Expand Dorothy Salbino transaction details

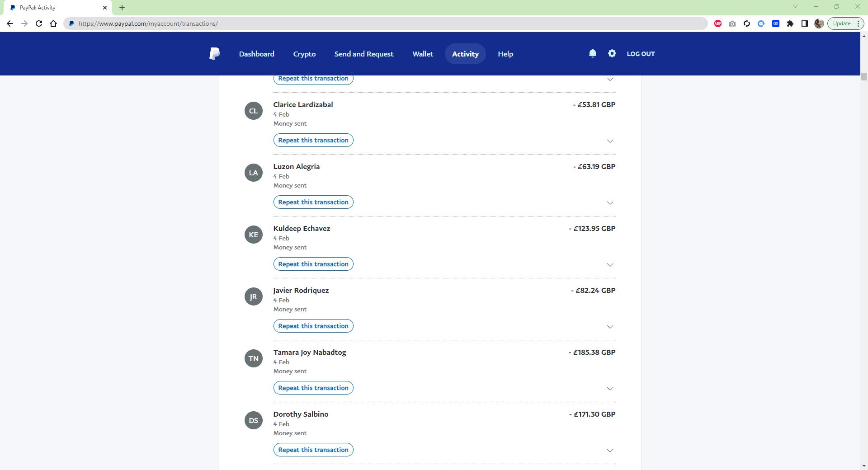point(609,451)
